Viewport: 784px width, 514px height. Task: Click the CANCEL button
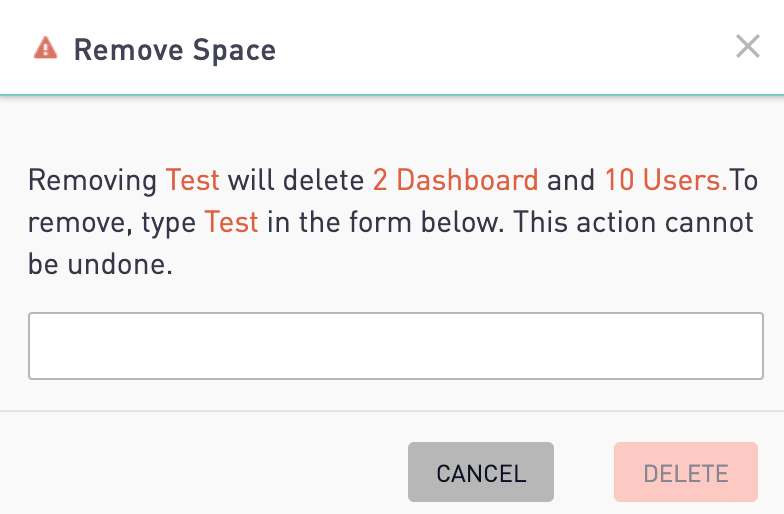(481, 472)
